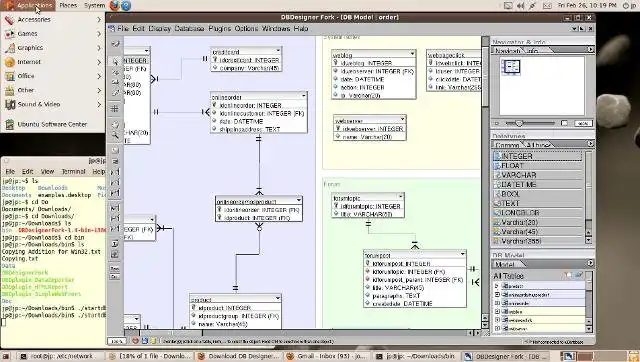Open the Display menu in DBDesigner Fork
The image size is (640, 362).
click(160, 29)
